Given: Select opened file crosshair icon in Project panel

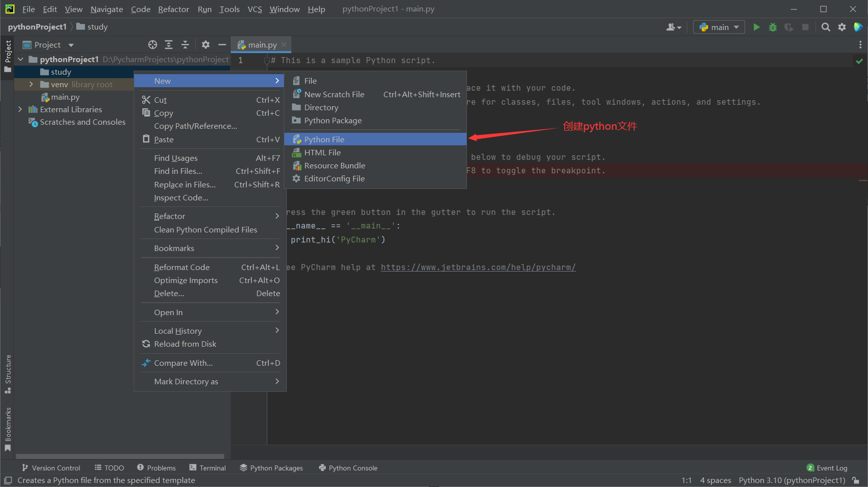Looking at the screenshot, I should (x=153, y=45).
